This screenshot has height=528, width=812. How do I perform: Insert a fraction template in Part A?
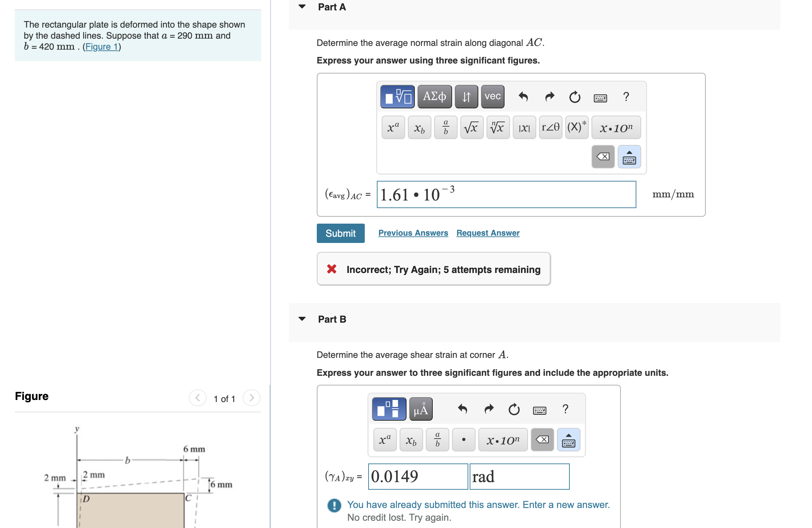[446, 128]
